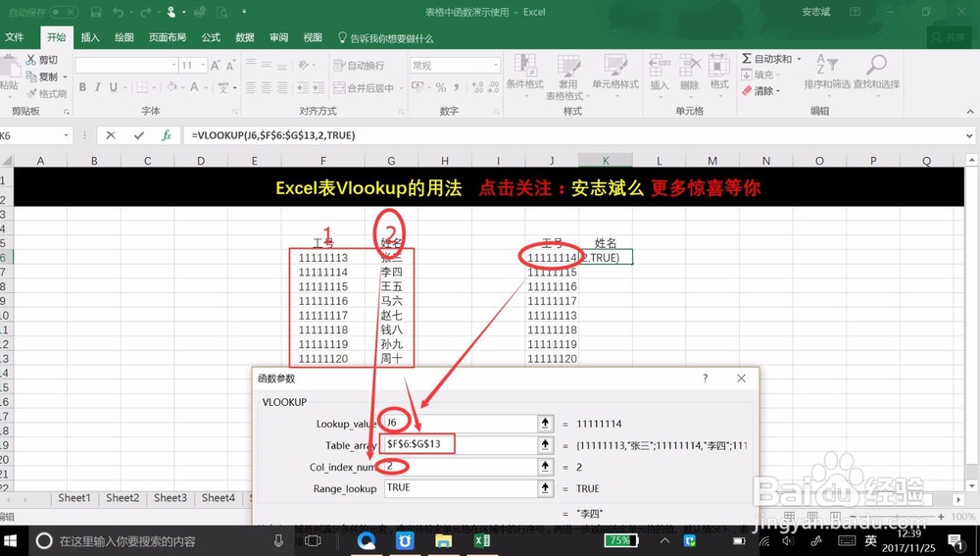Toggle center text alignment

[x=267, y=87]
